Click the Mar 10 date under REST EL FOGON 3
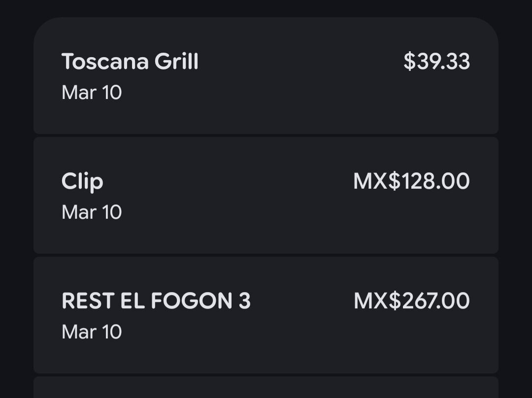 point(92,332)
